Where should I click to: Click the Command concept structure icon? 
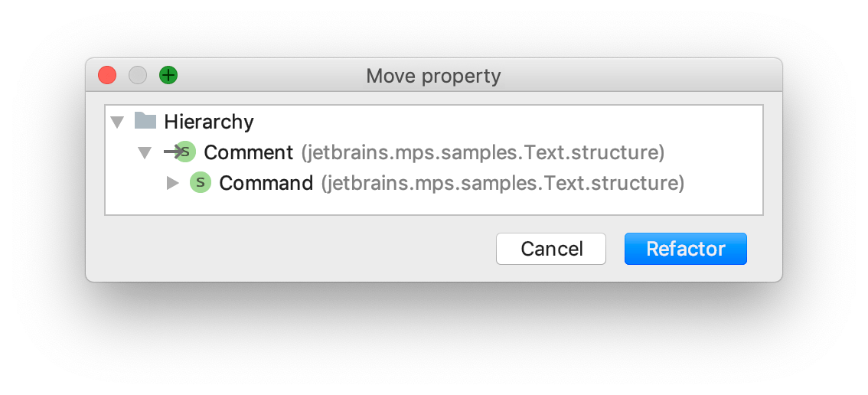[x=200, y=183]
